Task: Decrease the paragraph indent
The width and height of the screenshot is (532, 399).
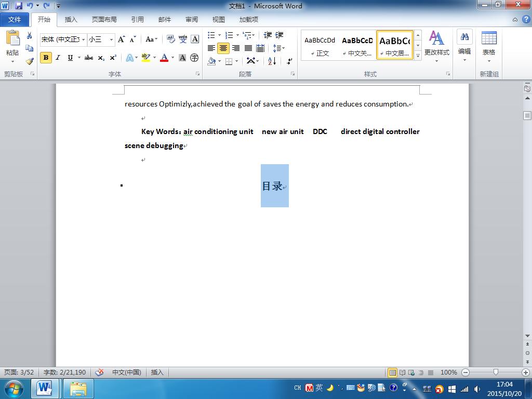Action: click(x=268, y=35)
